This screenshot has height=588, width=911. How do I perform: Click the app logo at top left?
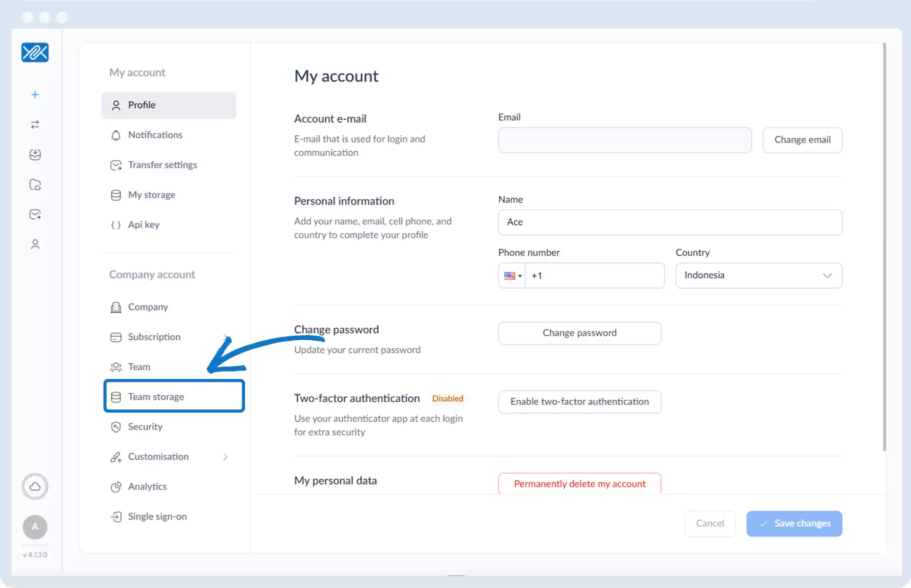[35, 53]
